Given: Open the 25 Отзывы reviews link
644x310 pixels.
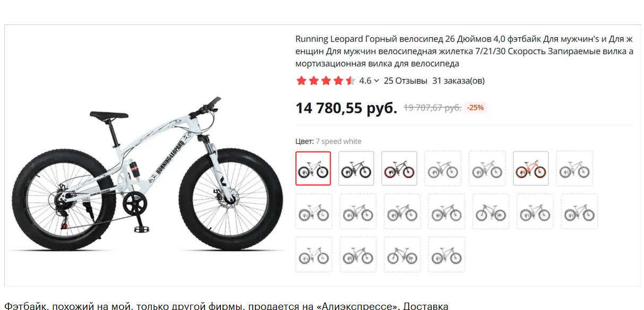Looking at the screenshot, I should pyautogui.click(x=406, y=81).
